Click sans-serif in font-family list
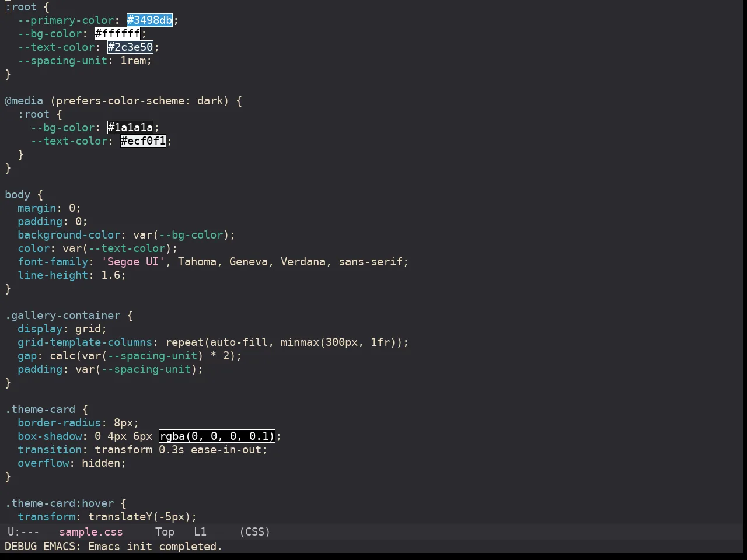747x560 pixels. pos(371,262)
